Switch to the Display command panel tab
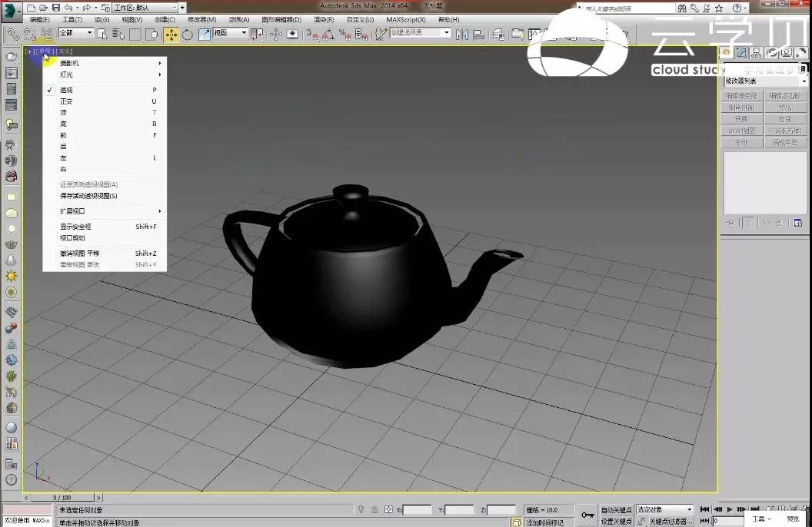 787,53
